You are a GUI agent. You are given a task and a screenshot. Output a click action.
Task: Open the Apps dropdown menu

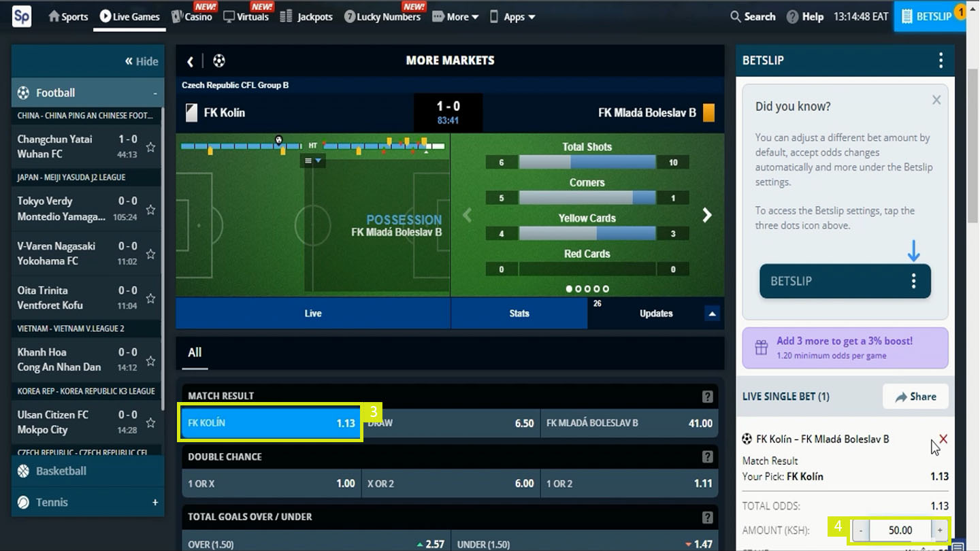coord(512,16)
